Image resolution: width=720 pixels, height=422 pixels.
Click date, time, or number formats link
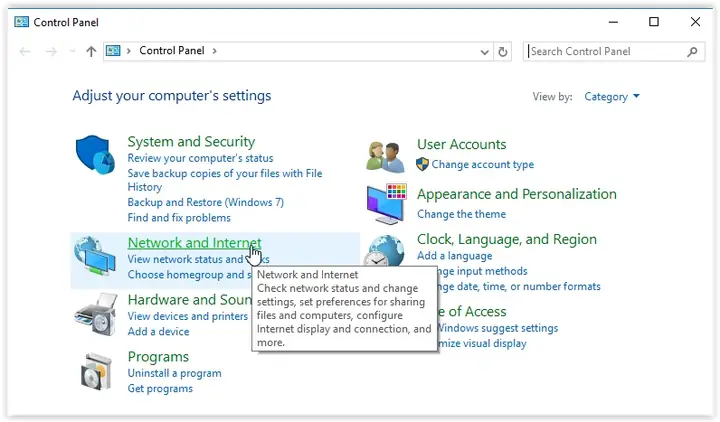click(x=519, y=287)
